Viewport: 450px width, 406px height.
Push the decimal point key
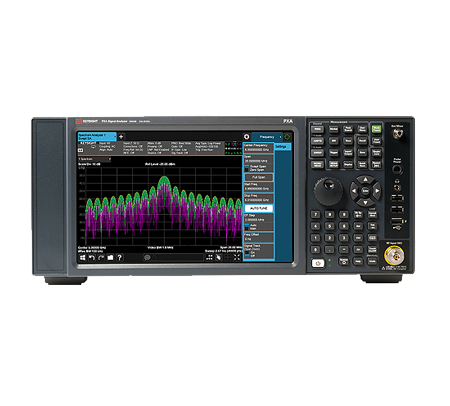tap(329, 249)
